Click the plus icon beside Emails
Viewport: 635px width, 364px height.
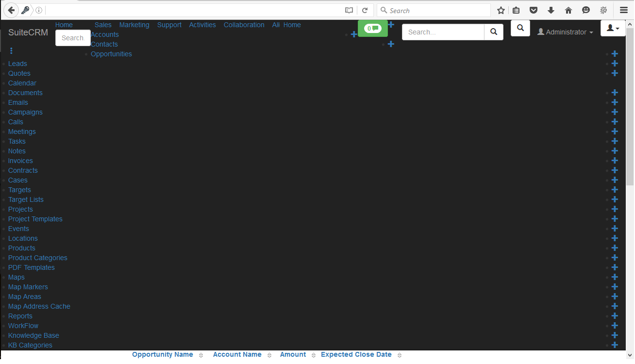615,102
